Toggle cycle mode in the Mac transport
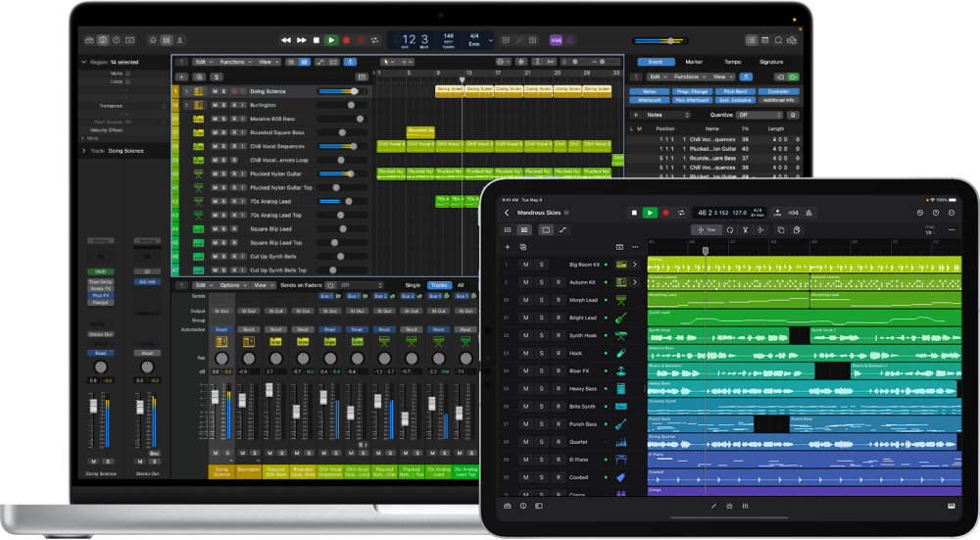This screenshot has height=540, width=980. [x=375, y=40]
